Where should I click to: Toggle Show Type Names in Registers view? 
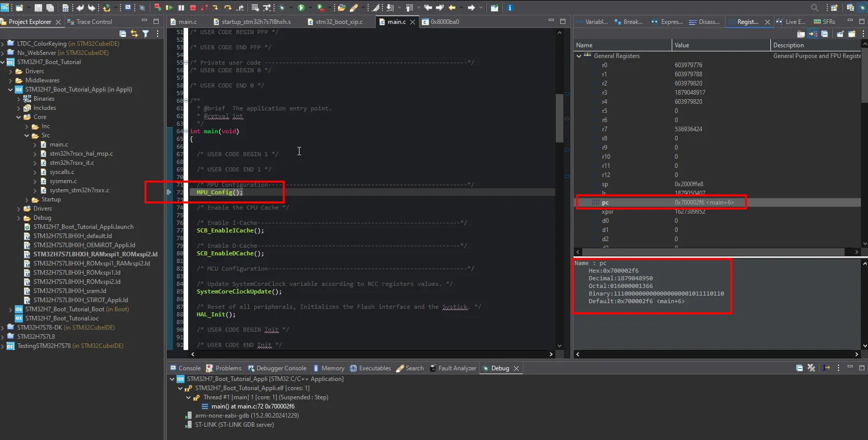(801, 34)
